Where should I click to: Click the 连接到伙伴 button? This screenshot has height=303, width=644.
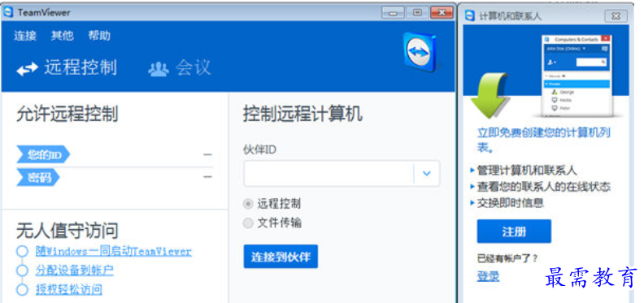click(281, 257)
